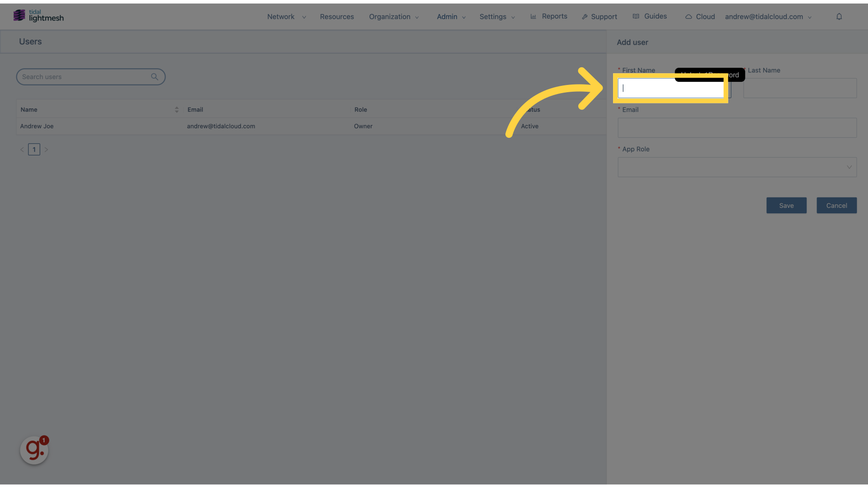Click the Reports icon in navbar

(533, 16)
